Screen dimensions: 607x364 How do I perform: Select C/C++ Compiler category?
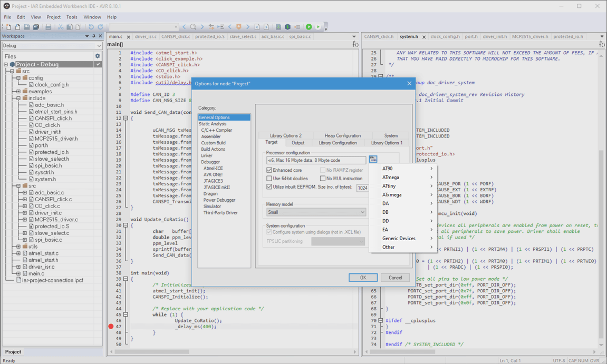(x=216, y=130)
